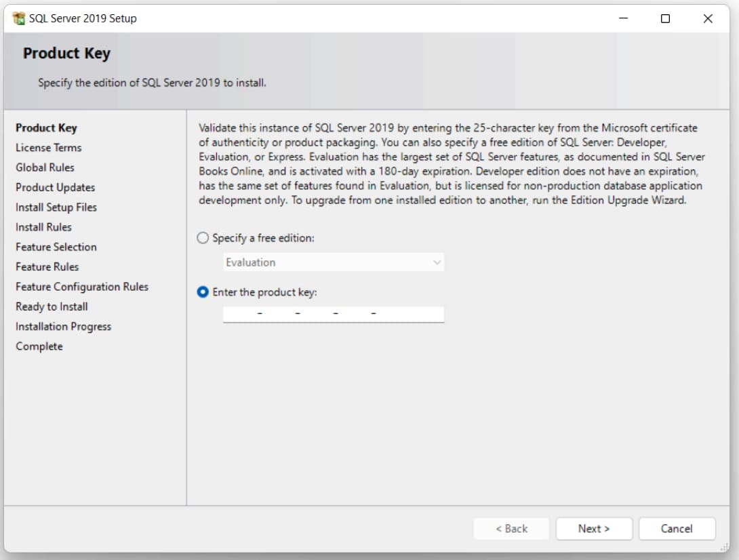739x560 pixels.
Task: Click Product Updates in the step list
Action: (x=55, y=187)
